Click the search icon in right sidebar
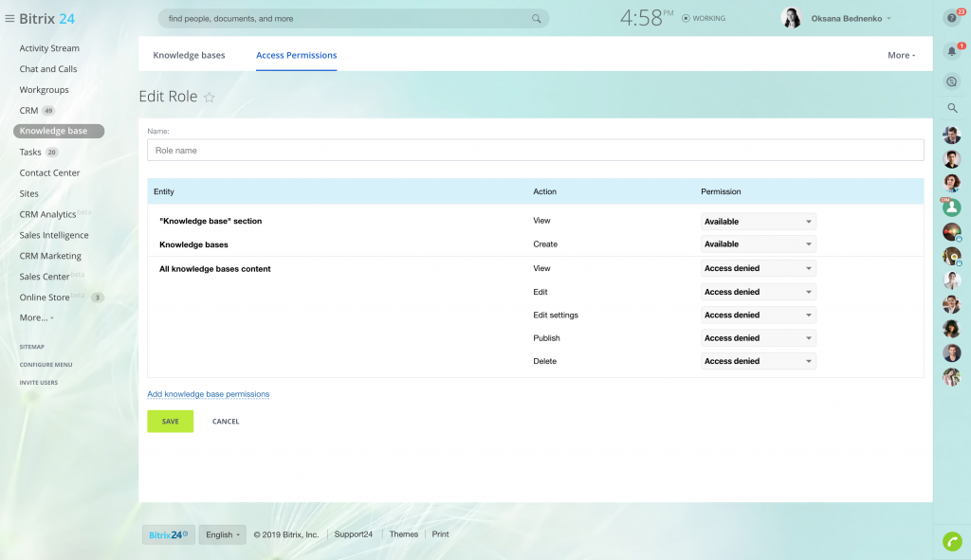Viewport: 971px width, 560px height. [x=952, y=108]
